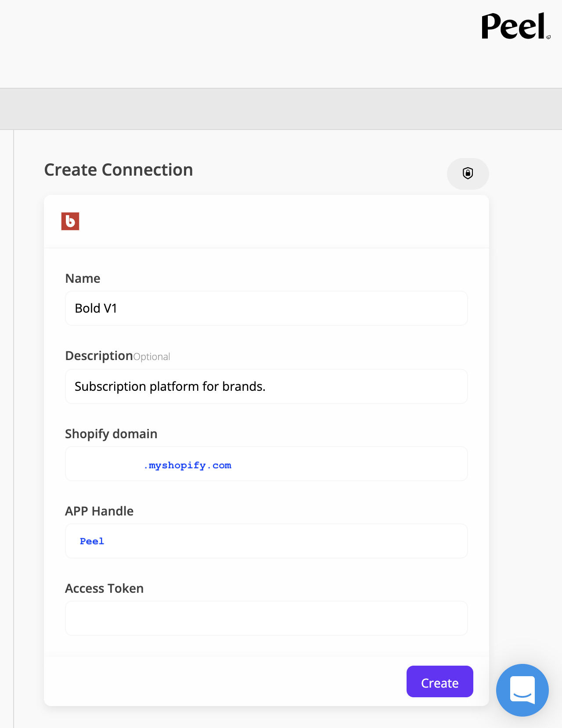Screen dimensions: 562x728
Task: Click the Access Token label
Action: 104,588
